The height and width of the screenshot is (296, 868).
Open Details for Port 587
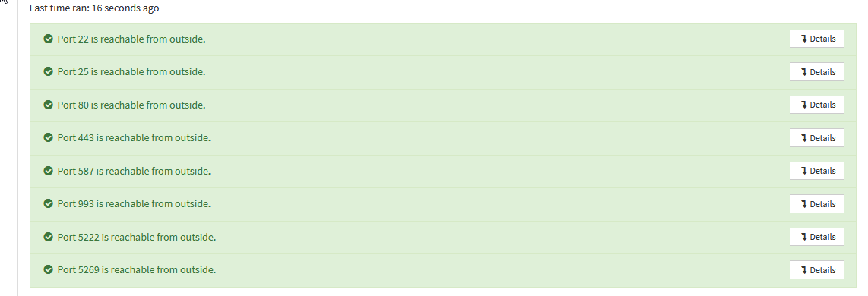(x=816, y=171)
